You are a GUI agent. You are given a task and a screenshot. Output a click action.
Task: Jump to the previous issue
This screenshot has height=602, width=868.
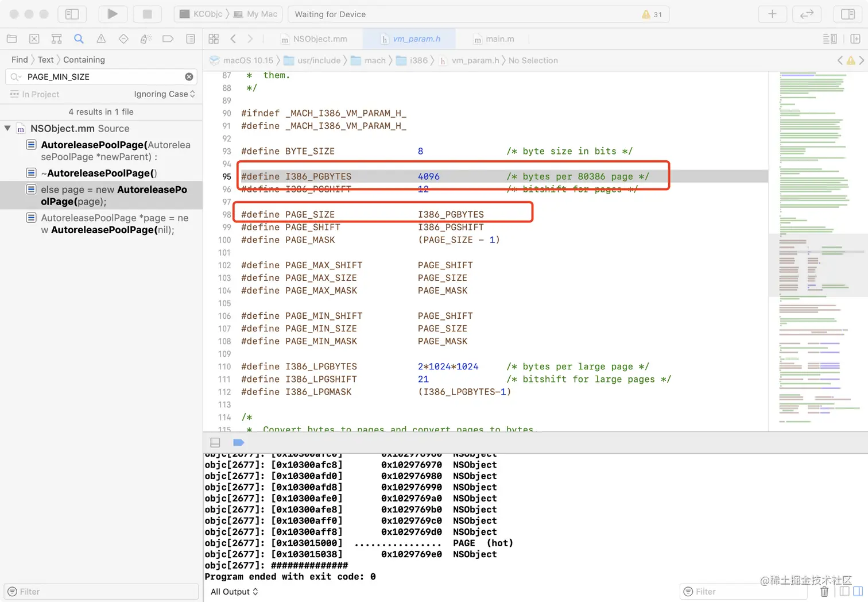(840, 60)
